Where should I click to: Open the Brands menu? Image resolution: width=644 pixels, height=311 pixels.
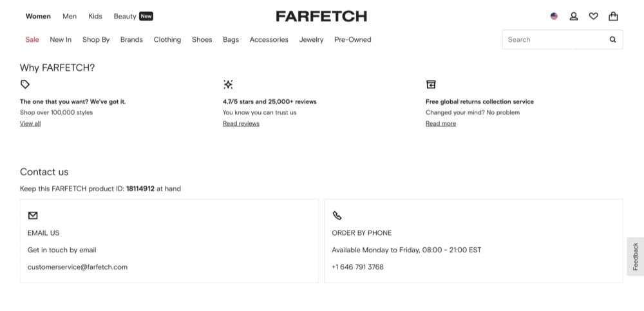pos(131,39)
